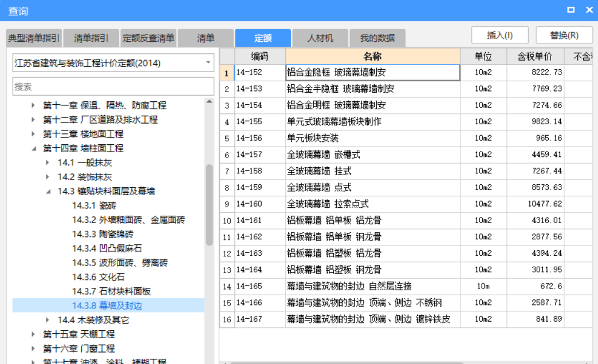Select the 定额反查清单 tab
598x364 pixels.
[148, 38]
